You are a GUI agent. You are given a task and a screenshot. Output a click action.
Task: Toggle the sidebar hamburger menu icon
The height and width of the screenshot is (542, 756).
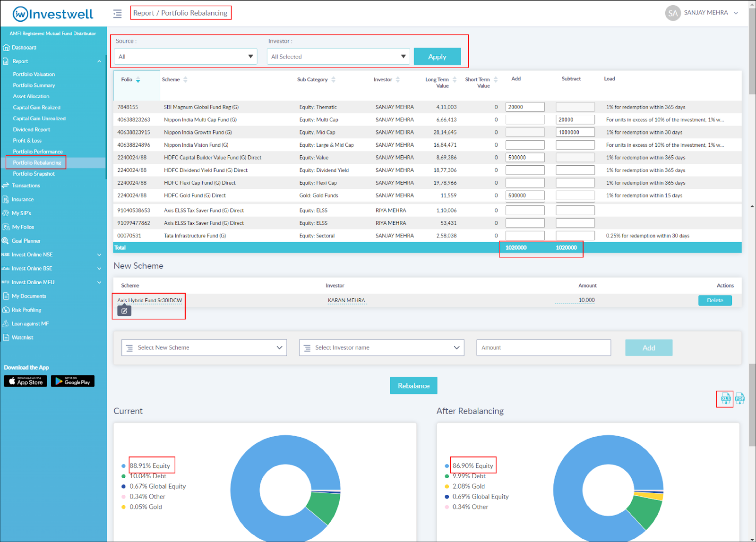118,14
